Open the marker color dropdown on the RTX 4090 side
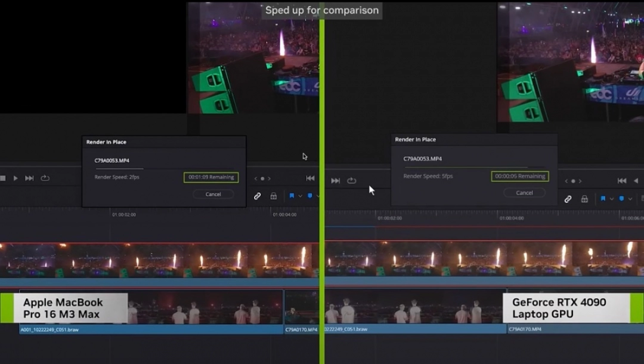This screenshot has height=364, width=644. click(630, 199)
